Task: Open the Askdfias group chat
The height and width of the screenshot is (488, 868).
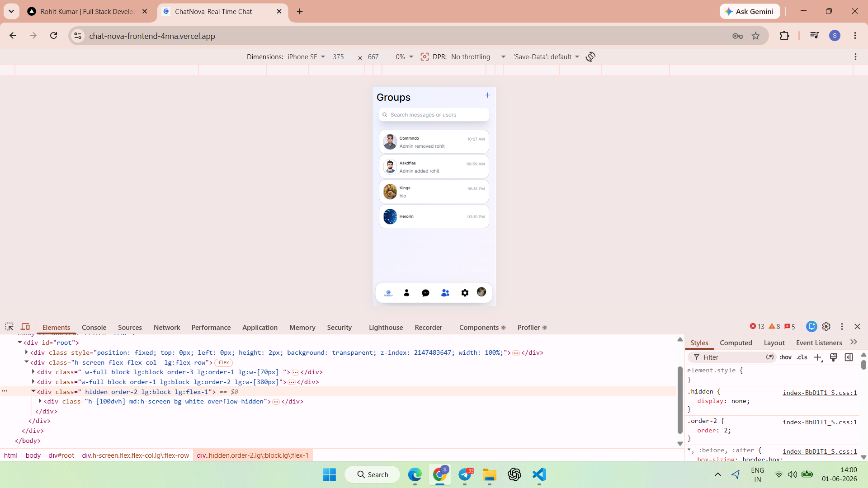Action: [x=434, y=167]
